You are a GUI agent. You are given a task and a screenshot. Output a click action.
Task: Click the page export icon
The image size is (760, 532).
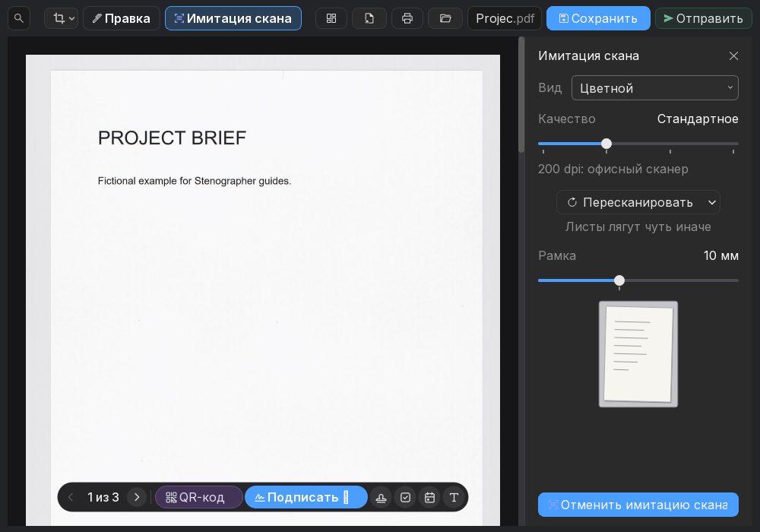369,18
